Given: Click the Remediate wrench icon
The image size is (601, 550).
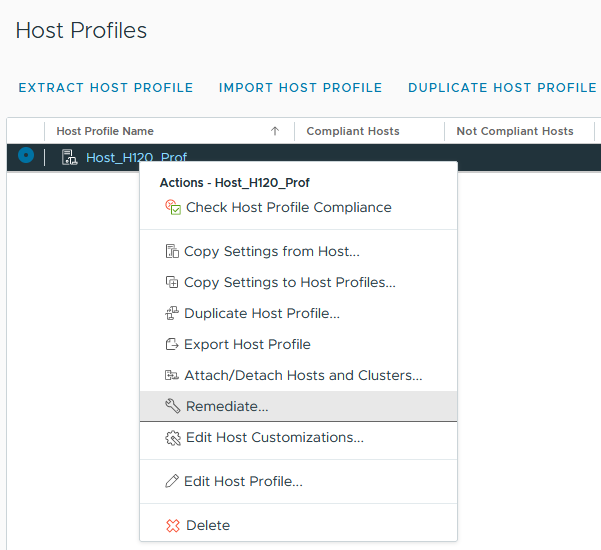Looking at the screenshot, I should tap(173, 406).
